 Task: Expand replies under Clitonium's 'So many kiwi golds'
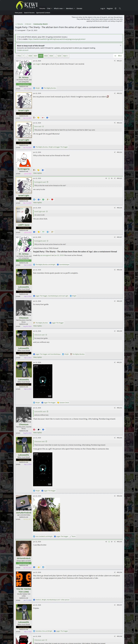click(38, 326)
